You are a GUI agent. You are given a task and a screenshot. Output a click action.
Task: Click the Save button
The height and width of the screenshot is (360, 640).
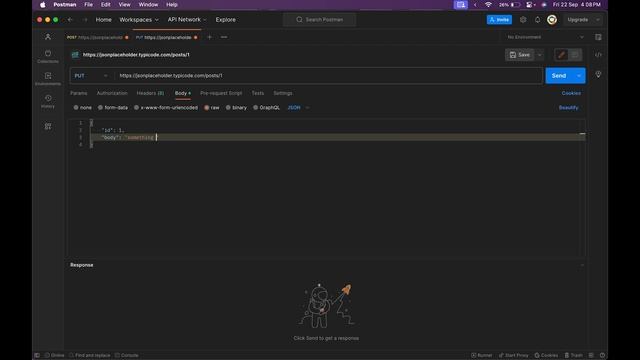(520, 55)
